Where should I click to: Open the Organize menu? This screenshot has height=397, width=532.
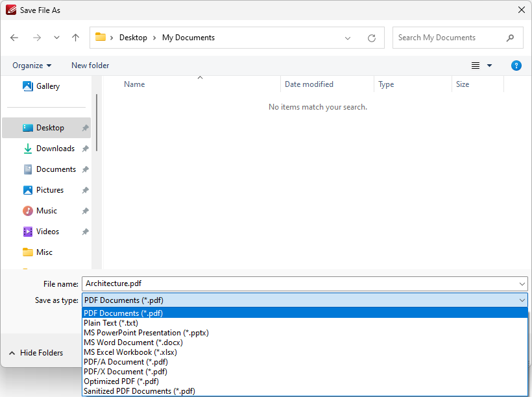(32, 66)
